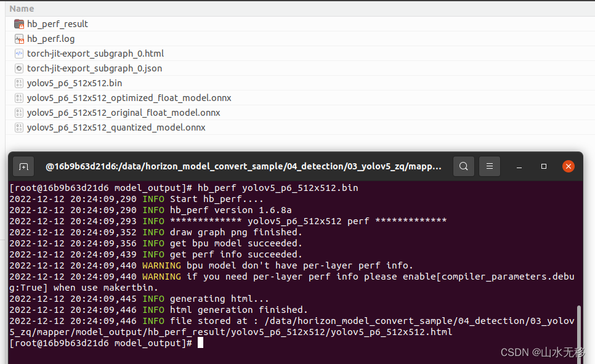Select yolov5_p6_512x512_quantized_model.onnx file name

point(116,127)
